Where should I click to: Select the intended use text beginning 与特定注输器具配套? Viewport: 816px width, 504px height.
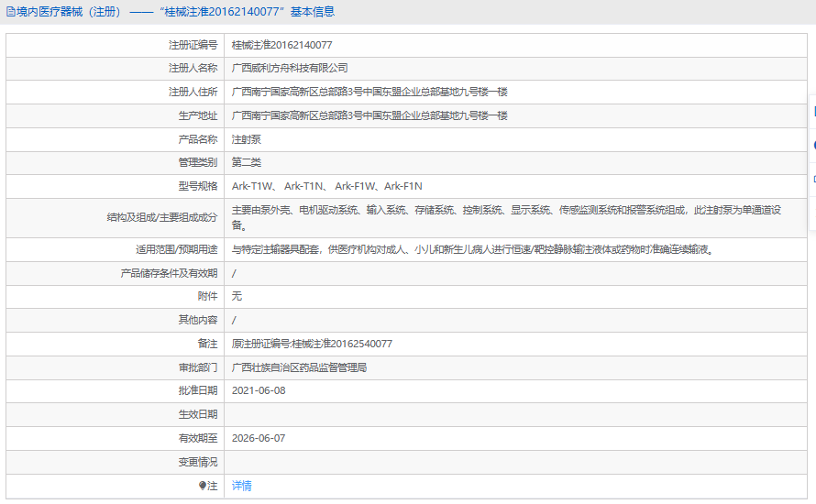[x=474, y=249]
